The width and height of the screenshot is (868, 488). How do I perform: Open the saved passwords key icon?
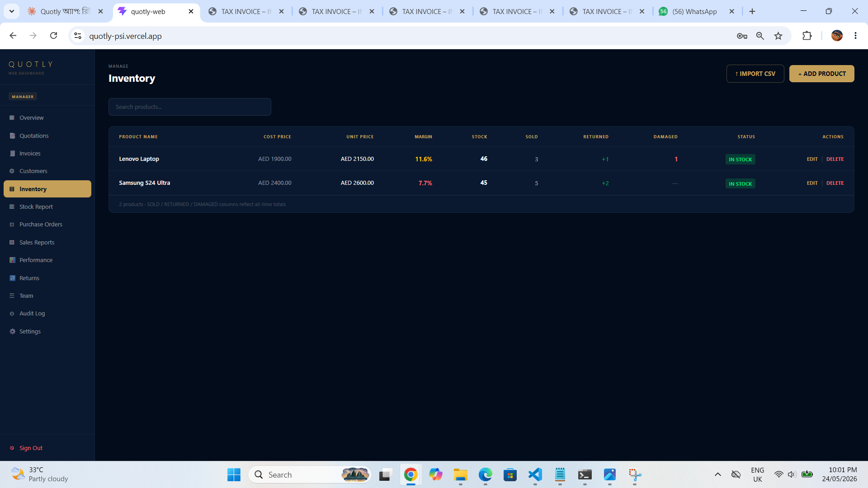(742, 36)
